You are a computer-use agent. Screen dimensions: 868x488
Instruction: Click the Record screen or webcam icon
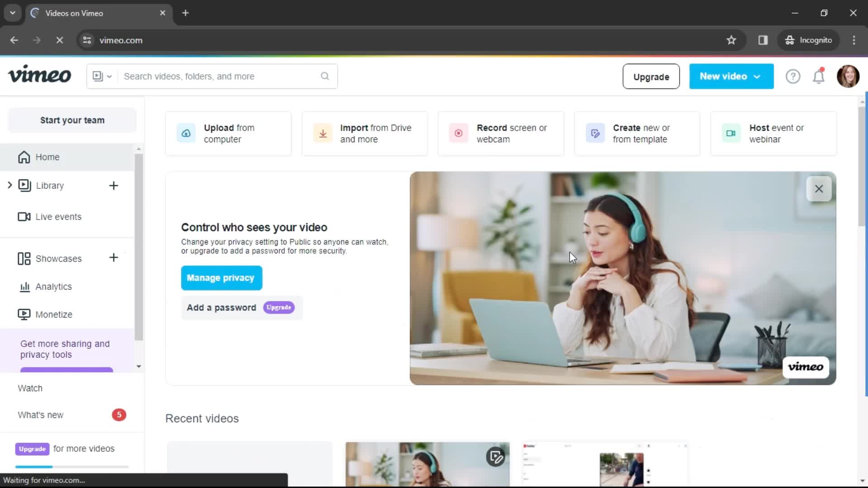pos(459,133)
